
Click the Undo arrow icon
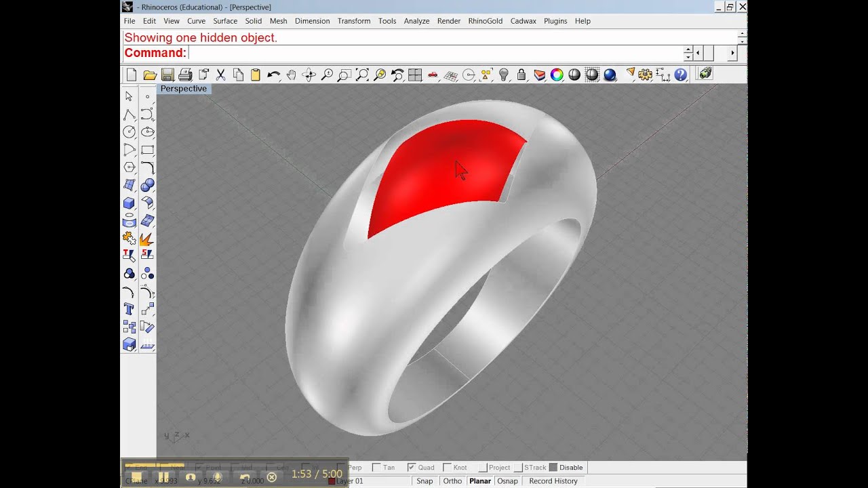(273, 75)
